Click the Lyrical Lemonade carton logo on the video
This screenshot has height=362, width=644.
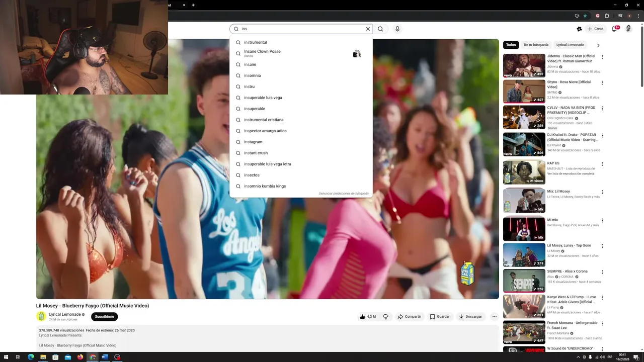coord(467,273)
